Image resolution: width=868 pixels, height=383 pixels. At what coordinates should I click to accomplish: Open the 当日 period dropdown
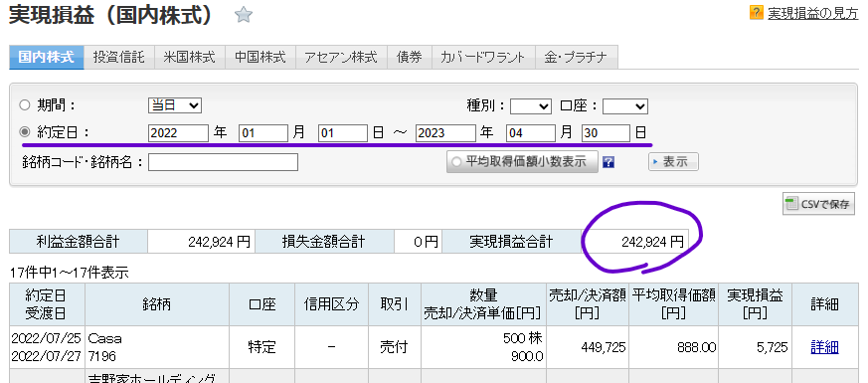(175, 105)
